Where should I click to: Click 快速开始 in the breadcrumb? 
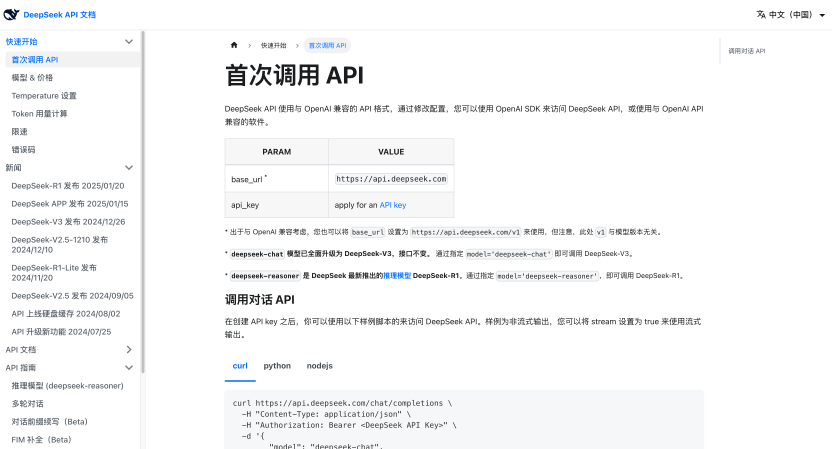pyautogui.click(x=273, y=45)
